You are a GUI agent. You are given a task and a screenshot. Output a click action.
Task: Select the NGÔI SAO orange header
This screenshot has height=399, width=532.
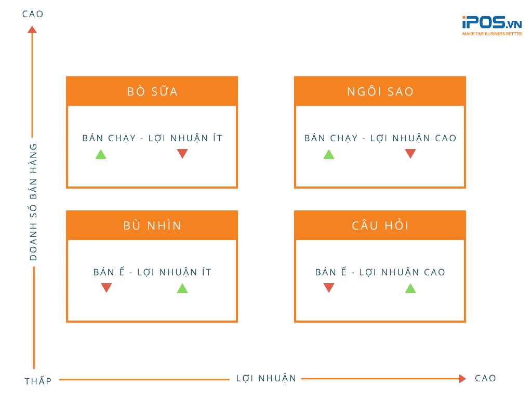(380, 91)
